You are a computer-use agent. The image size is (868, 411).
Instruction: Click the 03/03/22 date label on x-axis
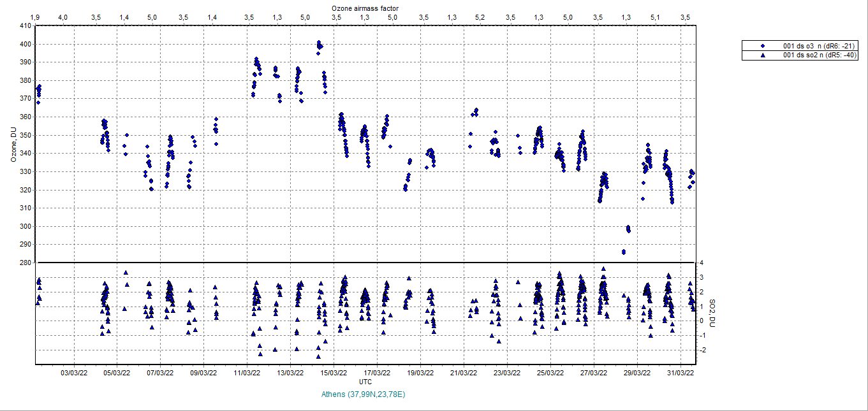74,373
